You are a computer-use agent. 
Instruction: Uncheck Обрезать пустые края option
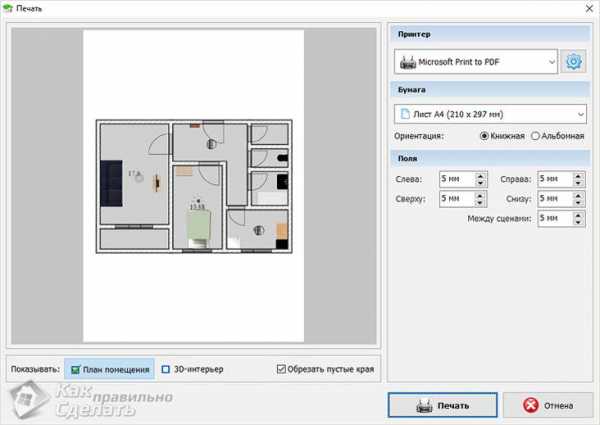[281, 370]
